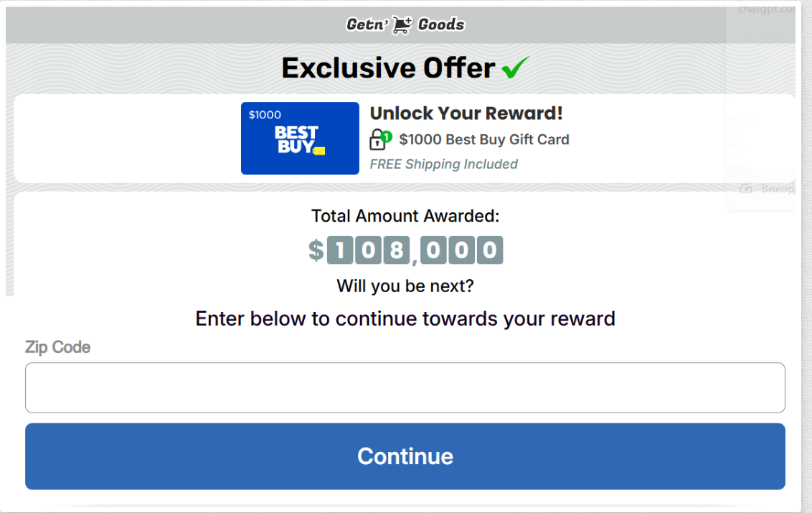This screenshot has height=513, width=812.
Task: Click the digit 1 tile in the counter
Action: [x=340, y=250]
